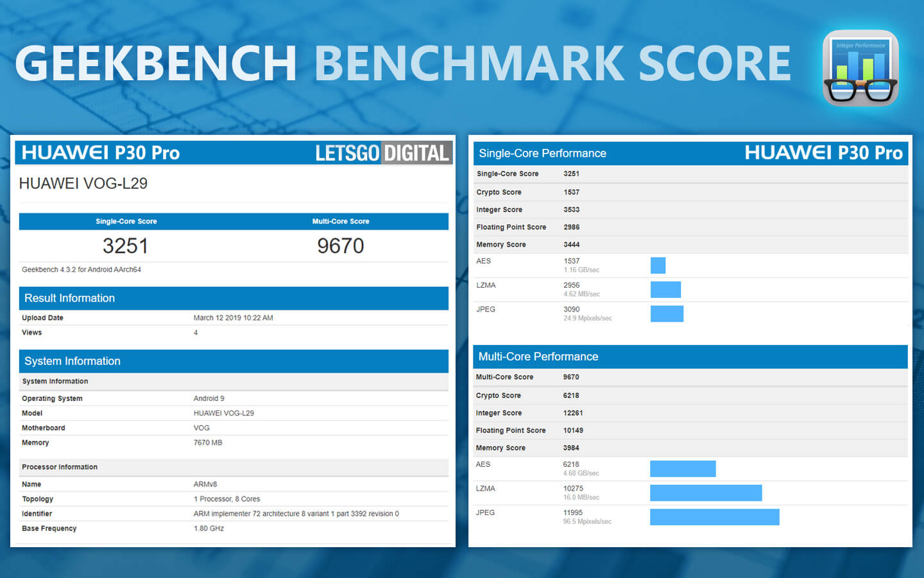Click the Base Frequency value 1.80 GHz
This screenshot has height=578, width=924.
pos(209,529)
